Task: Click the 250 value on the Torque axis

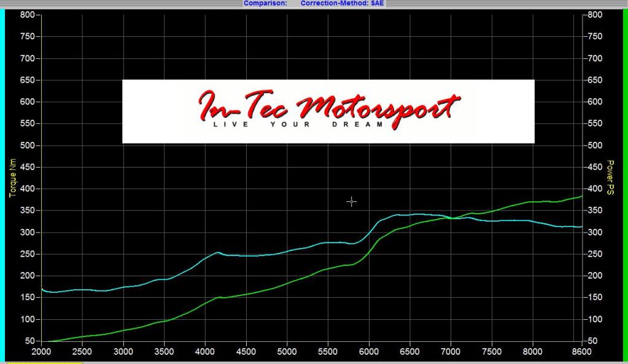Action: (x=28, y=254)
